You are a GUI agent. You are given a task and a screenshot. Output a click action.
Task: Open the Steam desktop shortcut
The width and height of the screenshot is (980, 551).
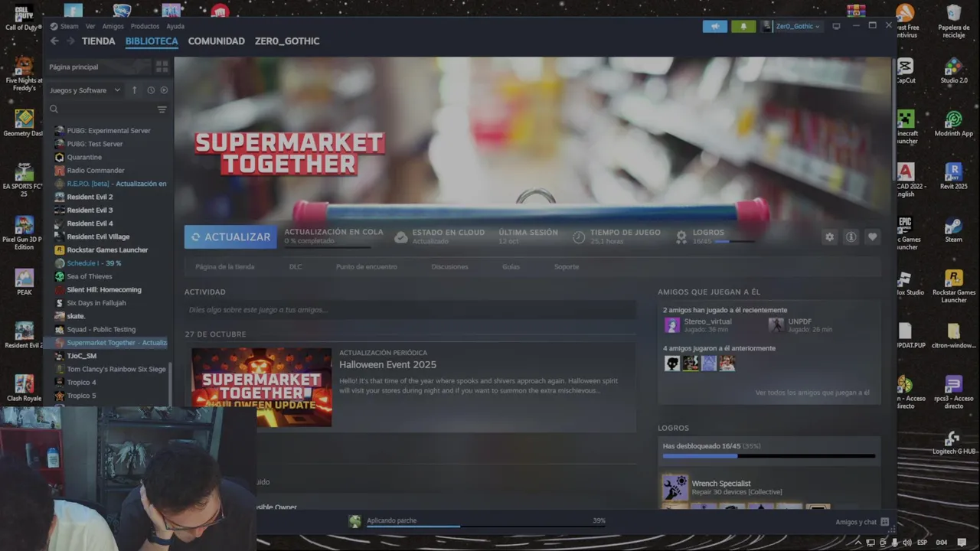point(953,230)
